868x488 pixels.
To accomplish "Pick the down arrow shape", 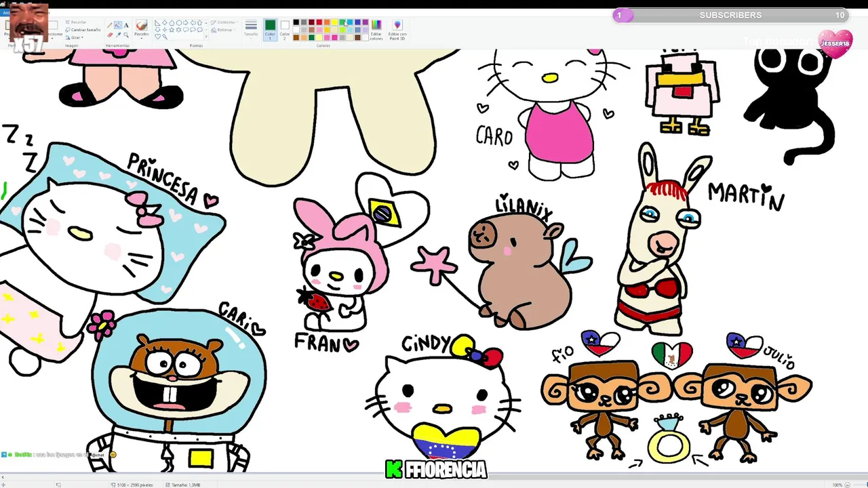I will pos(157,30).
